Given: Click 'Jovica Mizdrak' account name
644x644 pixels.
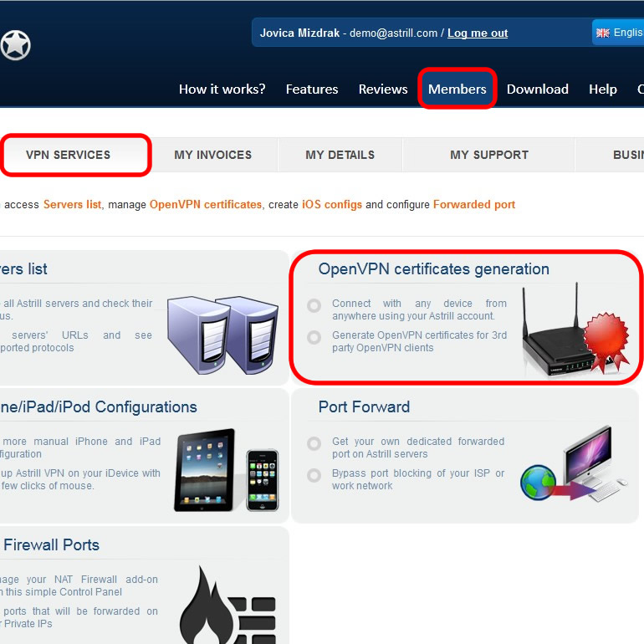Looking at the screenshot, I should [x=299, y=33].
